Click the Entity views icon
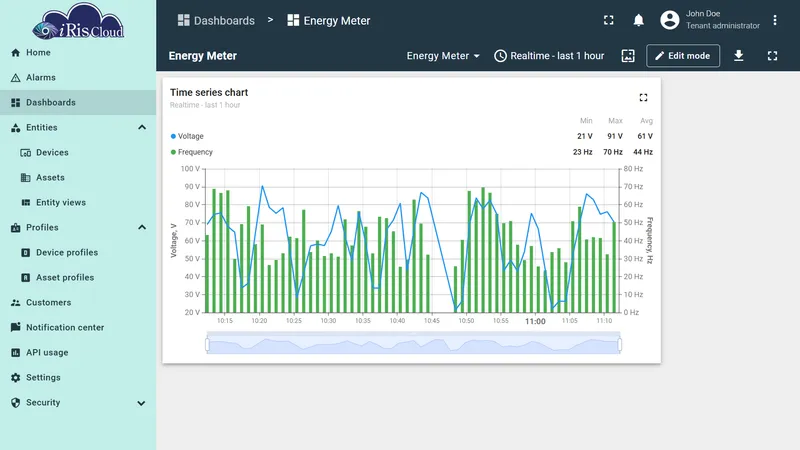 coord(26,203)
